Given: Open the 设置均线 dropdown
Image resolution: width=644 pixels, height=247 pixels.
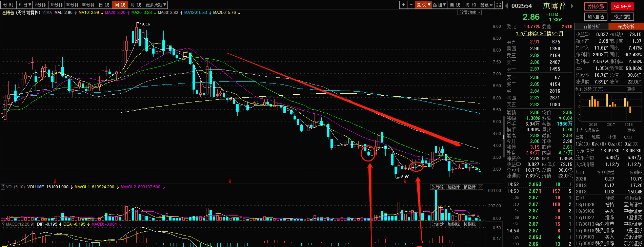Looking at the screenshot, I should click(469, 12).
